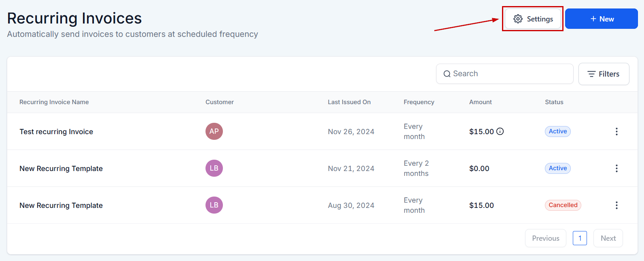This screenshot has height=261, width=644.
Task: Click the Nov 21, 2024 date
Action: click(x=351, y=169)
